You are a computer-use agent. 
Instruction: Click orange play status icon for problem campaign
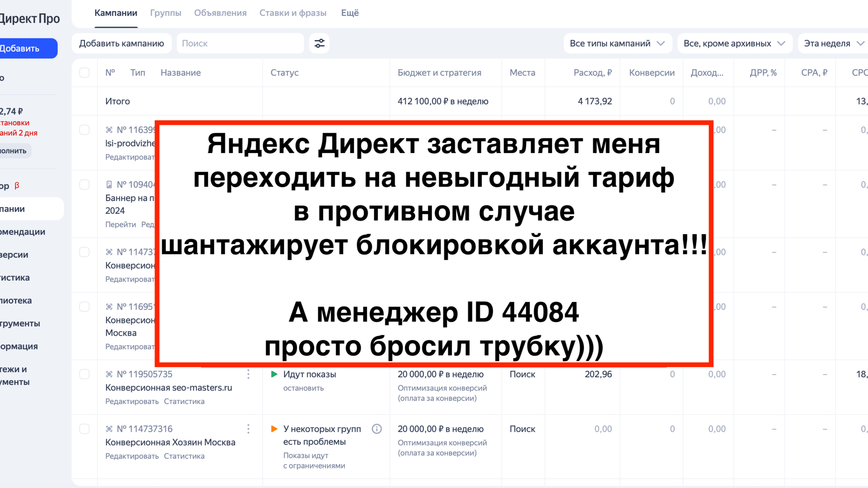pos(274,429)
